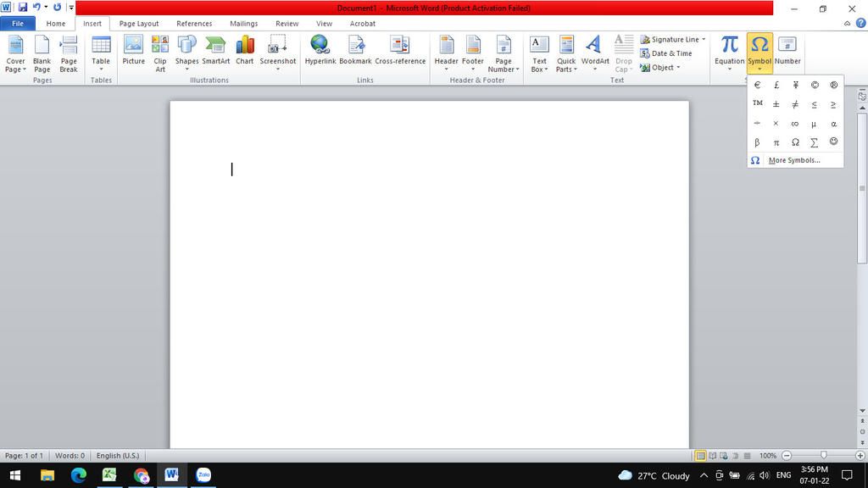Open Chrome from the Windows taskbar
This screenshot has width=868, height=488.
pos(141,475)
